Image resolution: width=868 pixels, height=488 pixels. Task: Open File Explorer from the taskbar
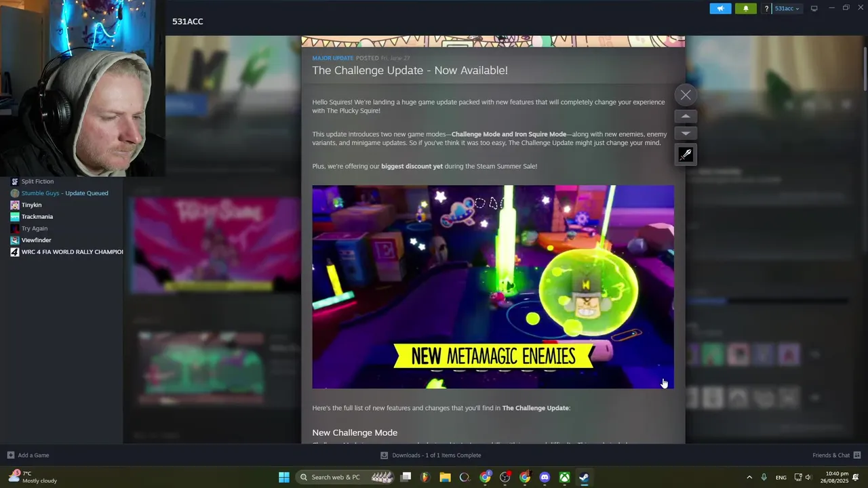pos(445,477)
